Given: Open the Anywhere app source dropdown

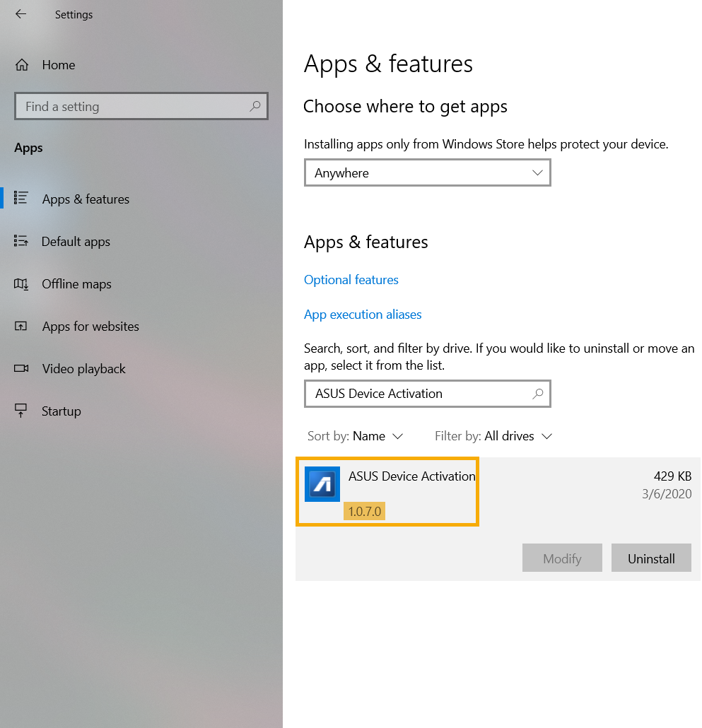Looking at the screenshot, I should (x=428, y=172).
